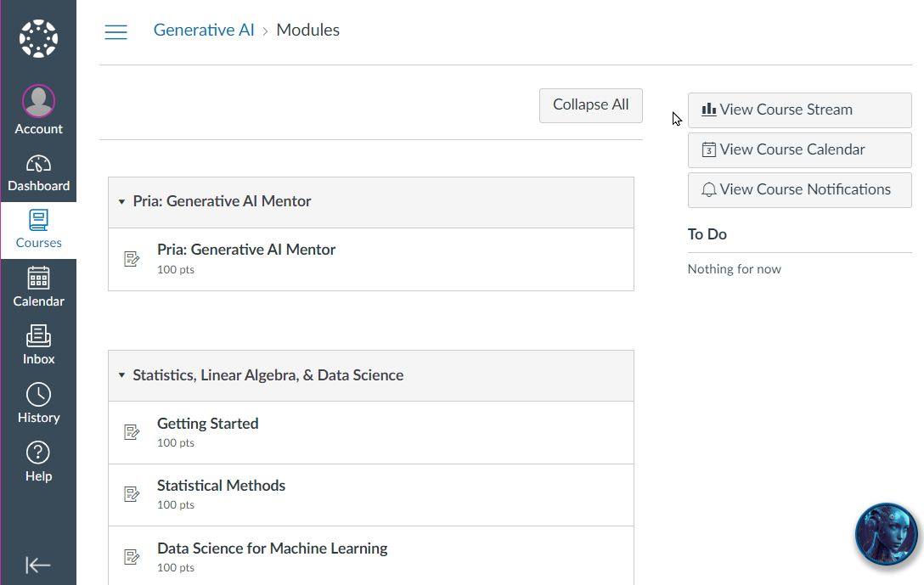Toggle the hamburger course navigation menu
The width and height of the screenshot is (924, 585).
coord(115,32)
